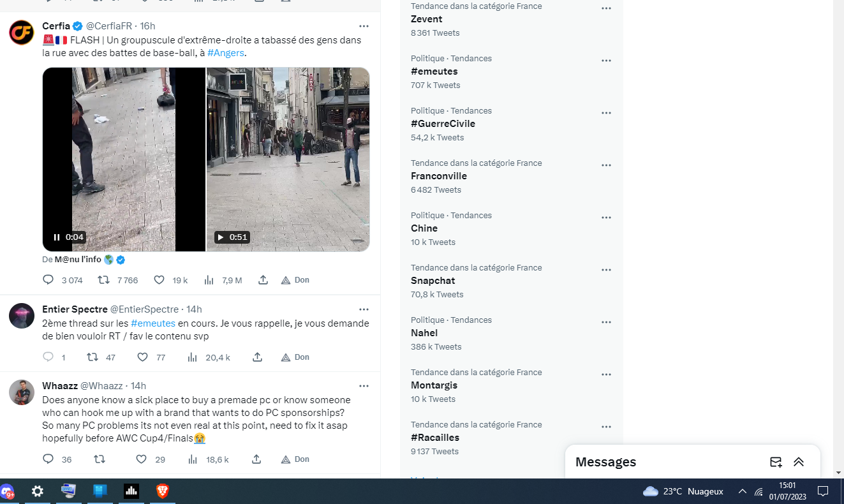The height and width of the screenshot is (504, 844).
Task: Share the Cerfia tweet
Action: point(263,280)
